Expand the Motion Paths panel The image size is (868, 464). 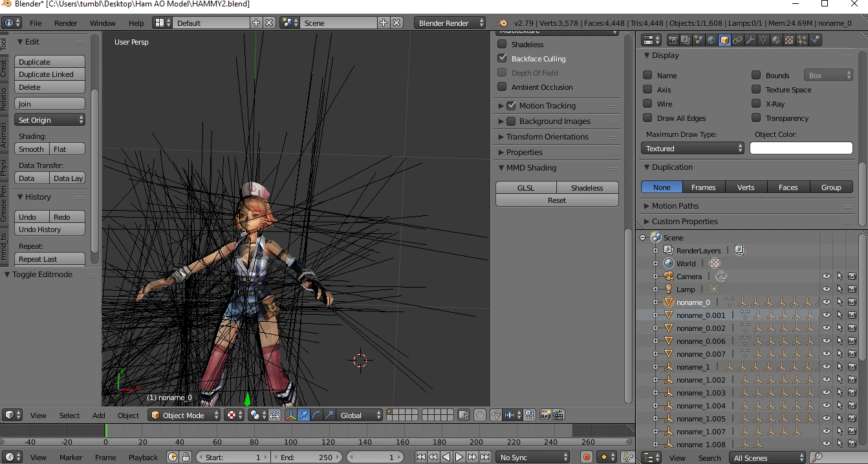coord(675,206)
